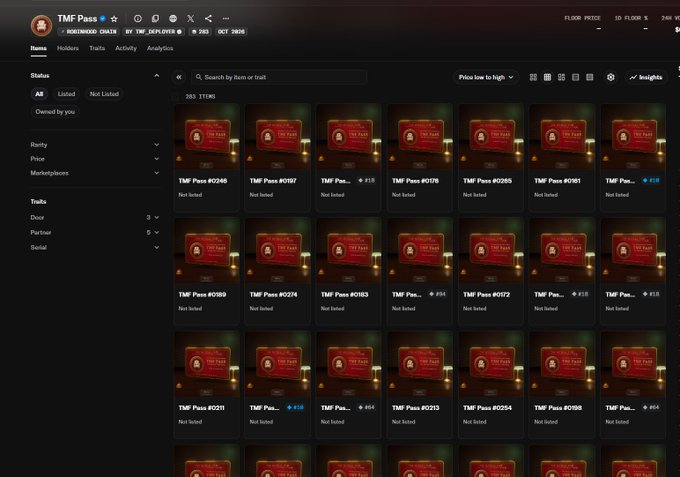Open the Analytics tab
The width and height of the screenshot is (680, 477).
click(x=160, y=48)
